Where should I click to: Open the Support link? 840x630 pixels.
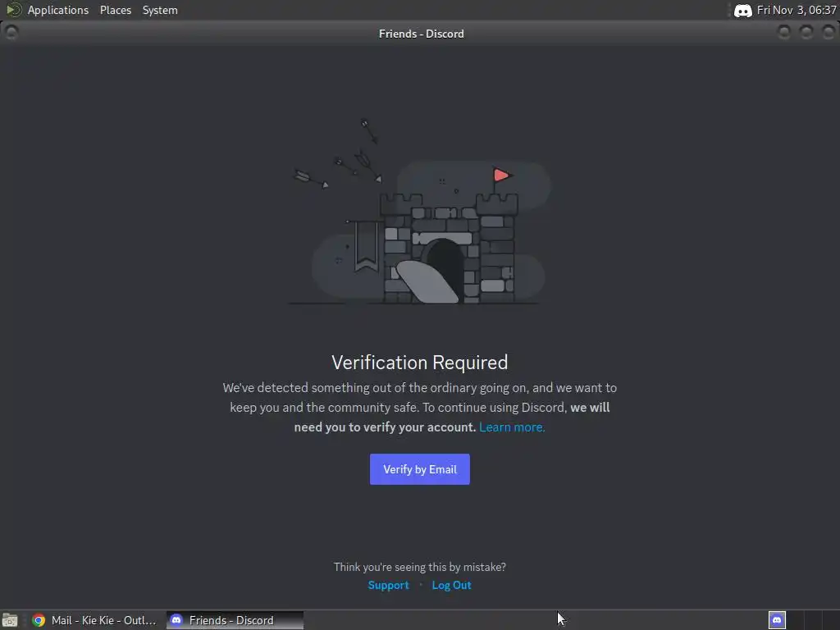pos(388,585)
